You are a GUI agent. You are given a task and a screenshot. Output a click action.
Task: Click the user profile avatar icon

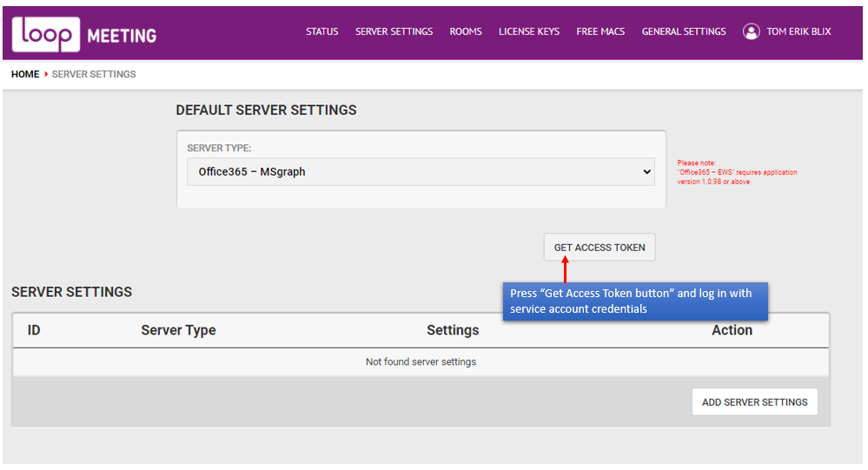coord(751,32)
